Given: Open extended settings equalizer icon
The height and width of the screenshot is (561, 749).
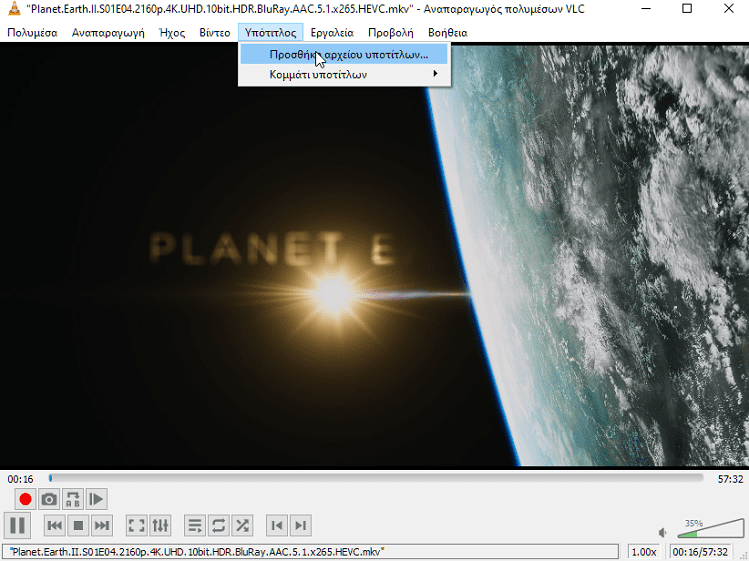Looking at the screenshot, I should coord(160,526).
